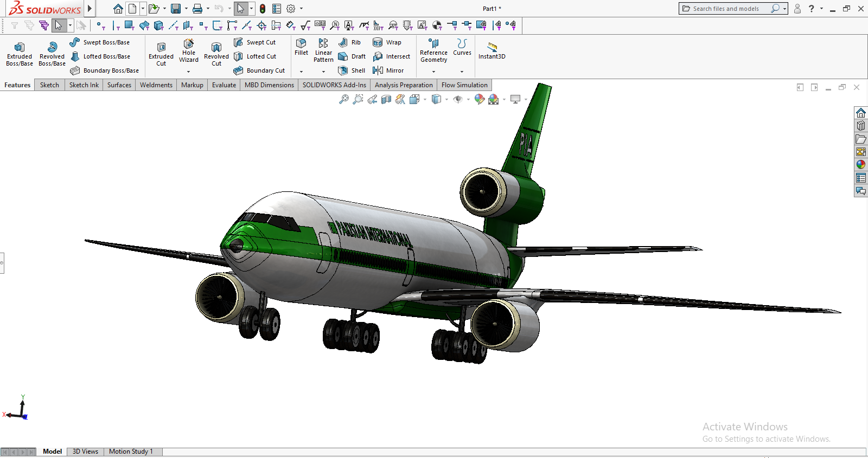
Task: Click the user login icon
Action: coord(797,9)
